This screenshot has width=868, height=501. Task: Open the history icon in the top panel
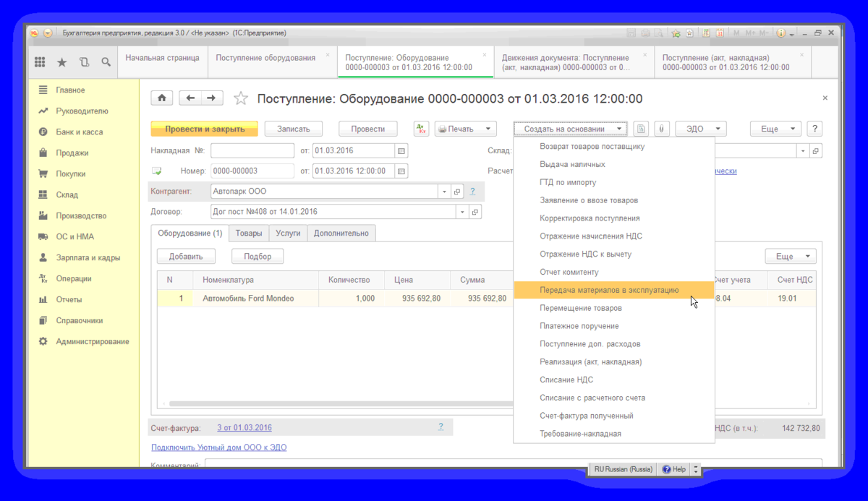click(x=84, y=62)
